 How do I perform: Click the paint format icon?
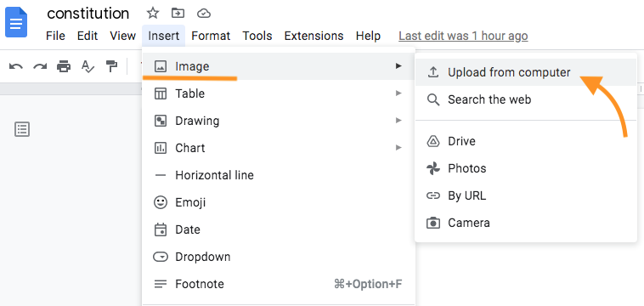pos(111,66)
